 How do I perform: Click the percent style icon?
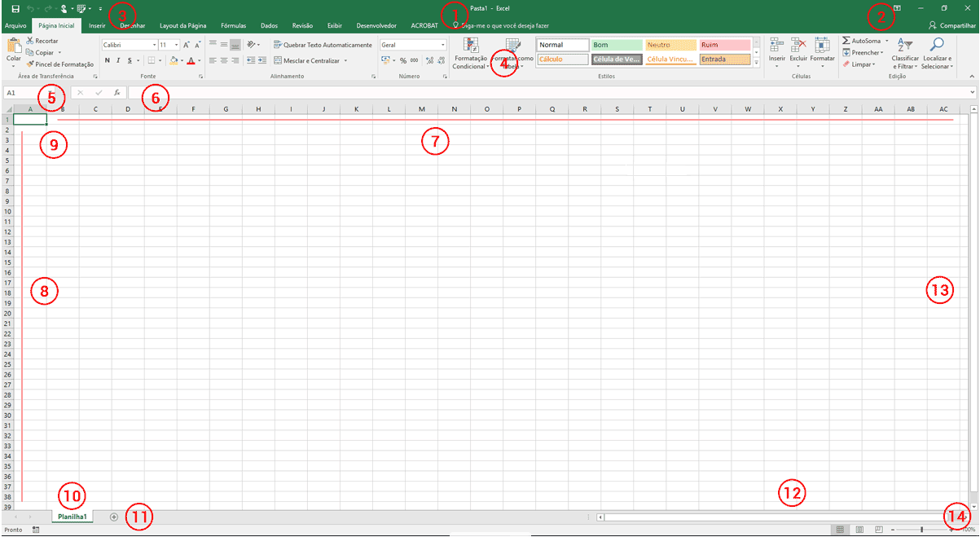(402, 60)
